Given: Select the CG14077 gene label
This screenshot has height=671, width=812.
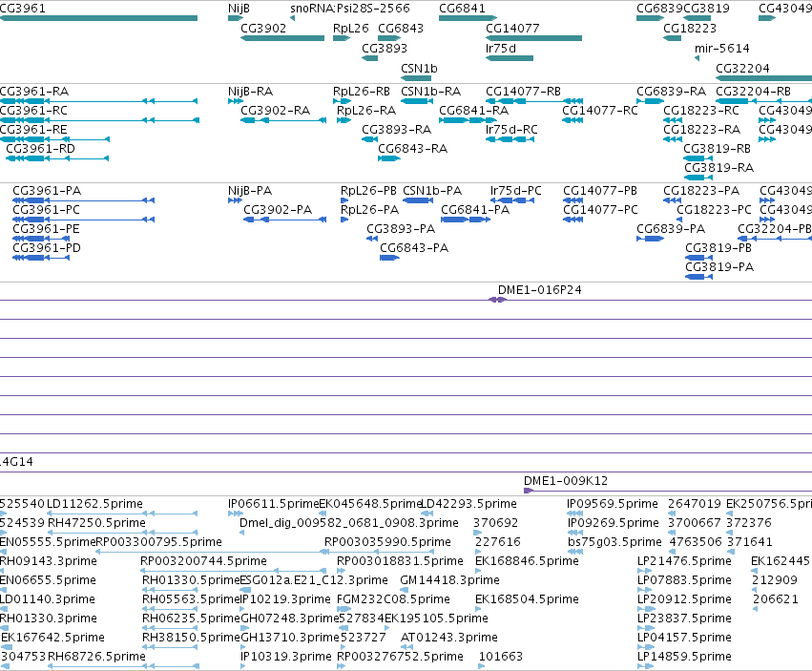Looking at the screenshot, I should coord(512,28).
